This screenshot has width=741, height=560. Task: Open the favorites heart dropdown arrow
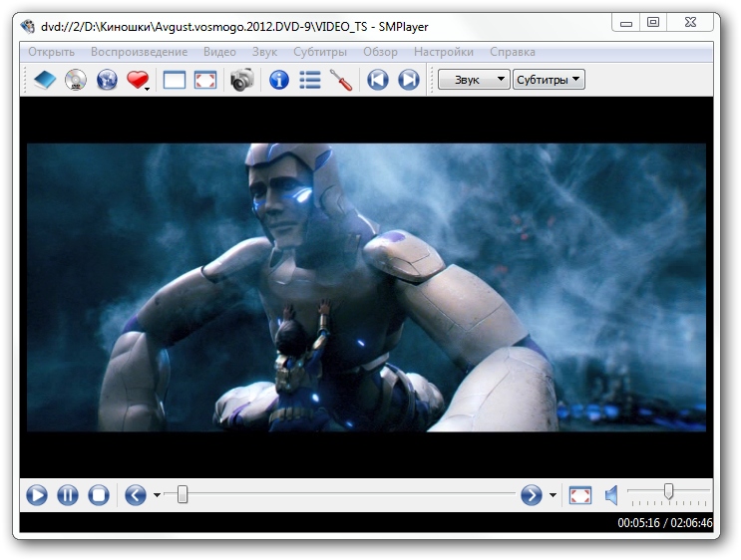(x=149, y=89)
